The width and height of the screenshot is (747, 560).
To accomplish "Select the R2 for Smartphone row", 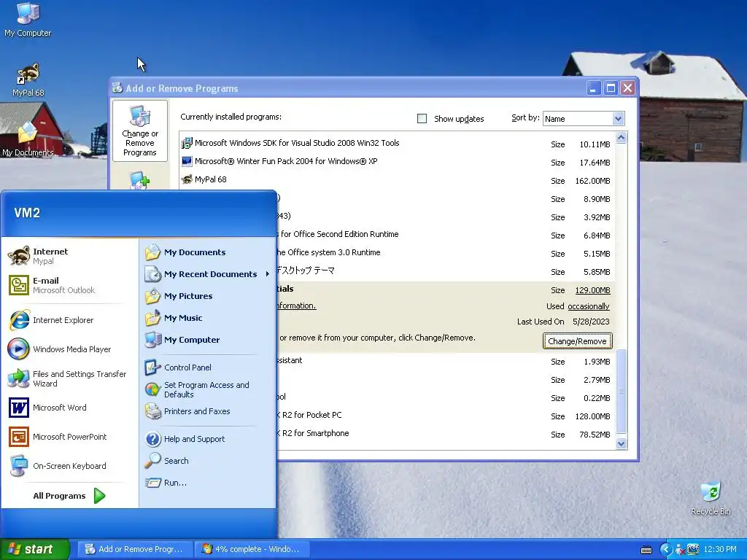I will point(446,434).
